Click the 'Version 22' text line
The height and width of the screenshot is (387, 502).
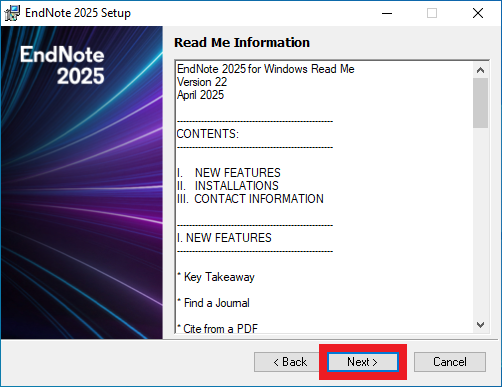(202, 82)
